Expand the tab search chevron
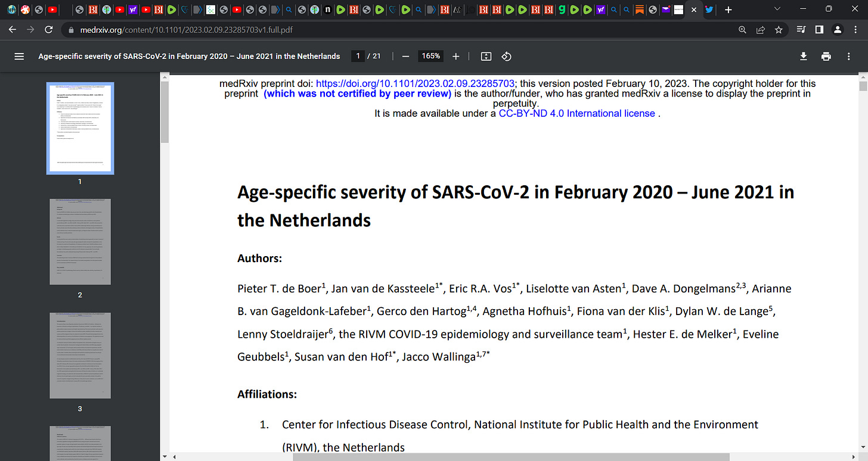 coord(777,9)
